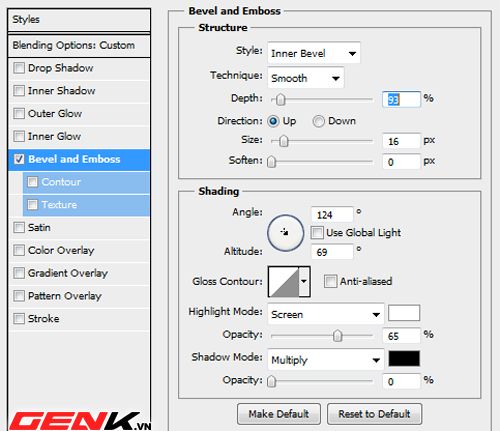500x431 pixels.
Task: Open the Style dropdown showing Inner Bevel
Action: coord(314,53)
